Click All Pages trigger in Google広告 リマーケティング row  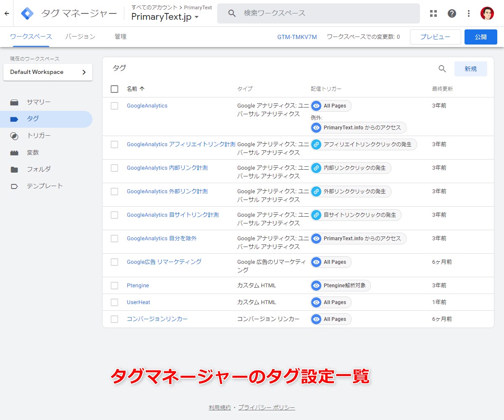coord(331,262)
